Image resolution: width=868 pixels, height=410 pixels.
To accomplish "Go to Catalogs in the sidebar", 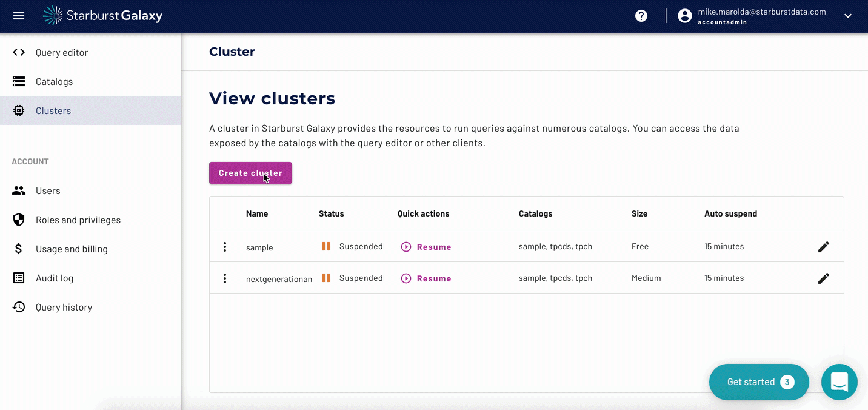I will pos(90,81).
